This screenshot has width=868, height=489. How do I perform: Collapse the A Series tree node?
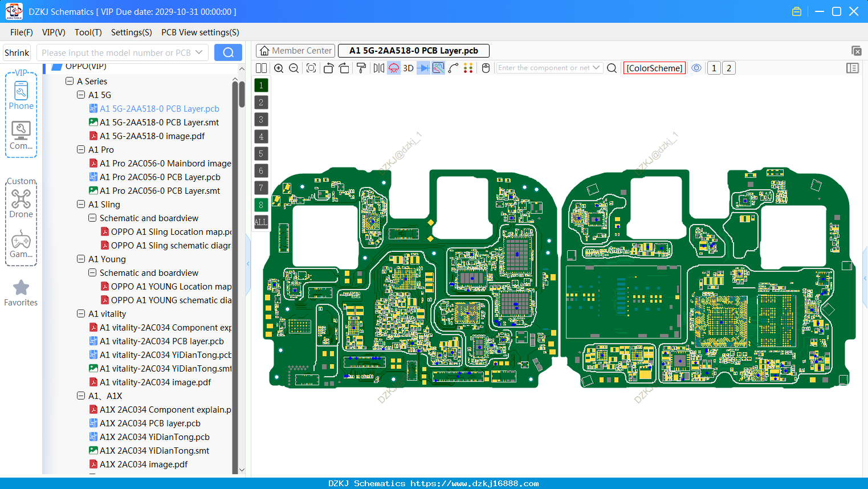[x=70, y=81]
